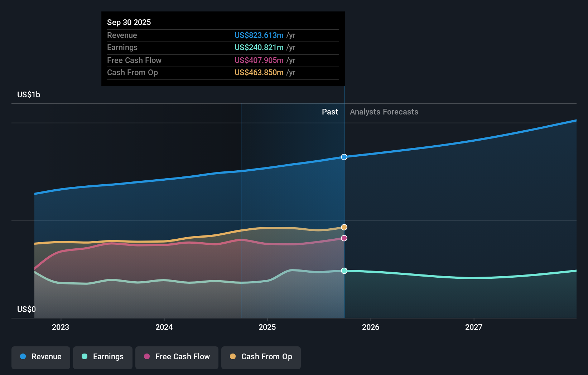Select the blue Revenue legend dot
Image resolution: width=588 pixels, height=375 pixels.
[x=22, y=357]
